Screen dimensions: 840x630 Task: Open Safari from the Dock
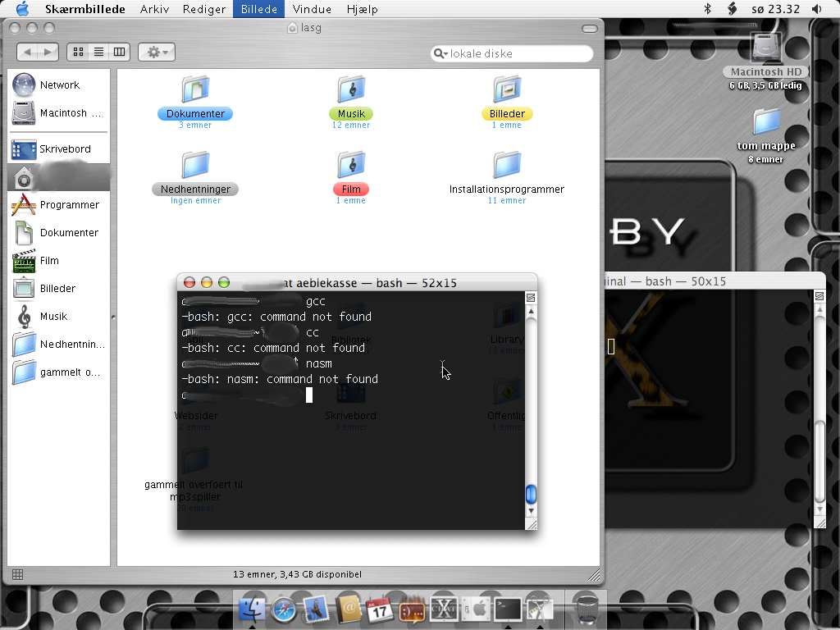tap(284, 609)
